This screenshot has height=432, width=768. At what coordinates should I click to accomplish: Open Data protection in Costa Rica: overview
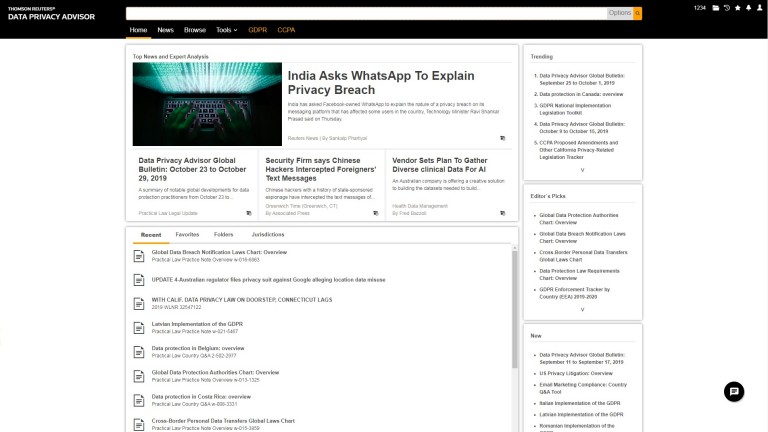pos(201,397)
